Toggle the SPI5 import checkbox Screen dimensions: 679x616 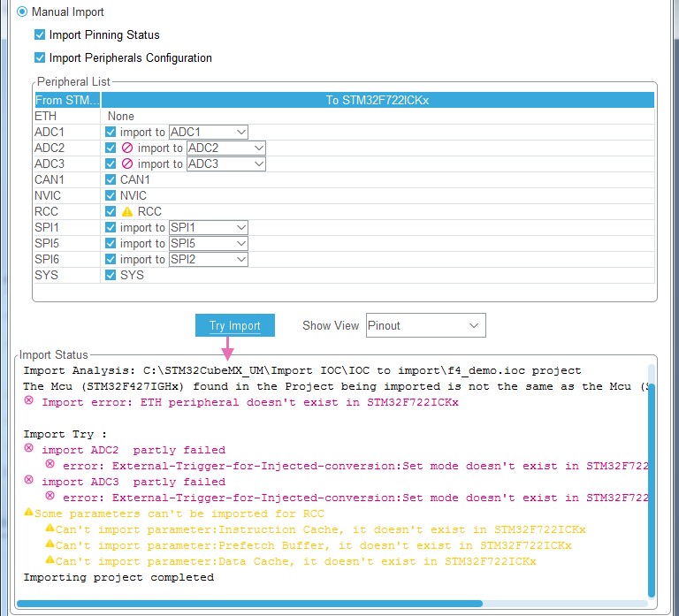pos(111,243)
